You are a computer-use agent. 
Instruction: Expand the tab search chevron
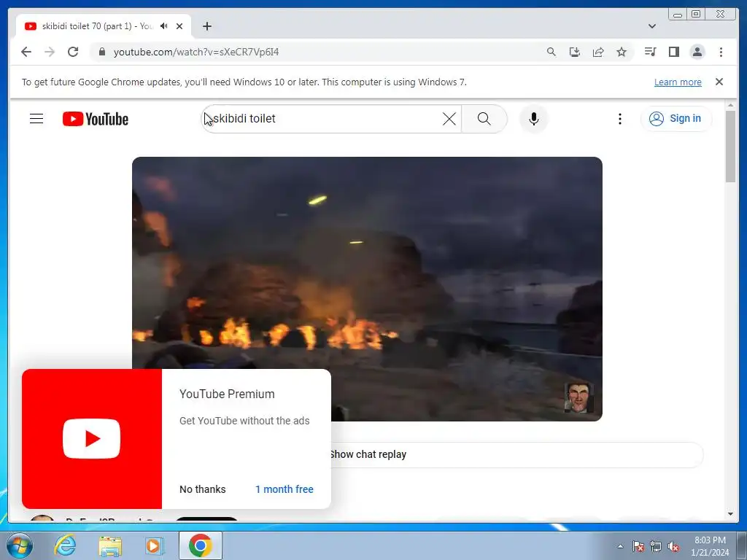coord(652,26)
